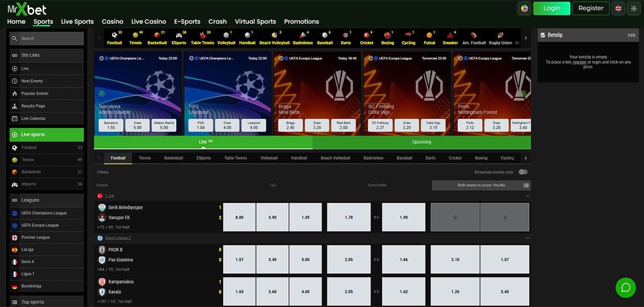Viewport: 644px width, 307px height.
Task: Open Live Calendar in sidebar
Action: (47, 118)
